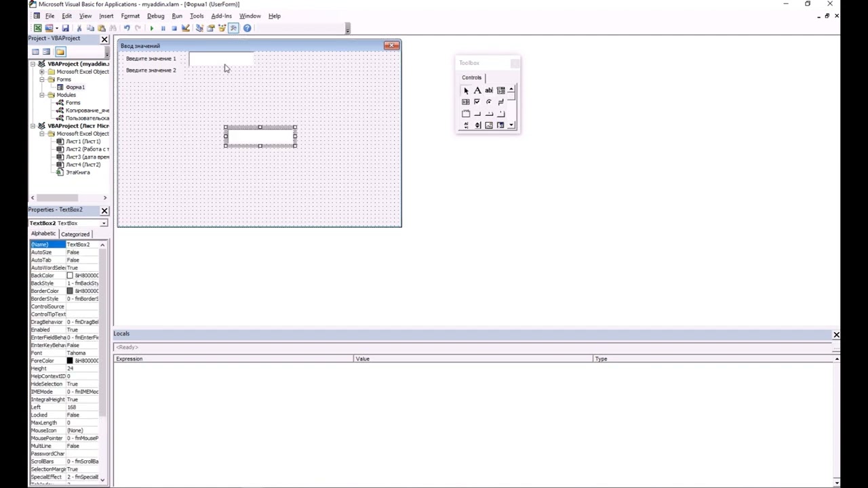Close the Project Explorer panel
This screenshot has width=868, height=488.
coord(104,39)
